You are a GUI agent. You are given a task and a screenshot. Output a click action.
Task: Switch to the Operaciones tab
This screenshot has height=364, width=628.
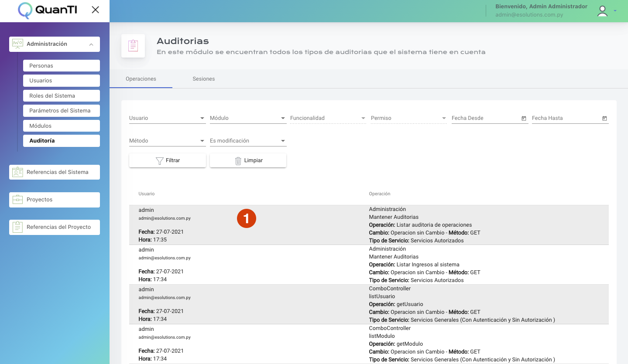pyautogui.click(x=141, y=79)
